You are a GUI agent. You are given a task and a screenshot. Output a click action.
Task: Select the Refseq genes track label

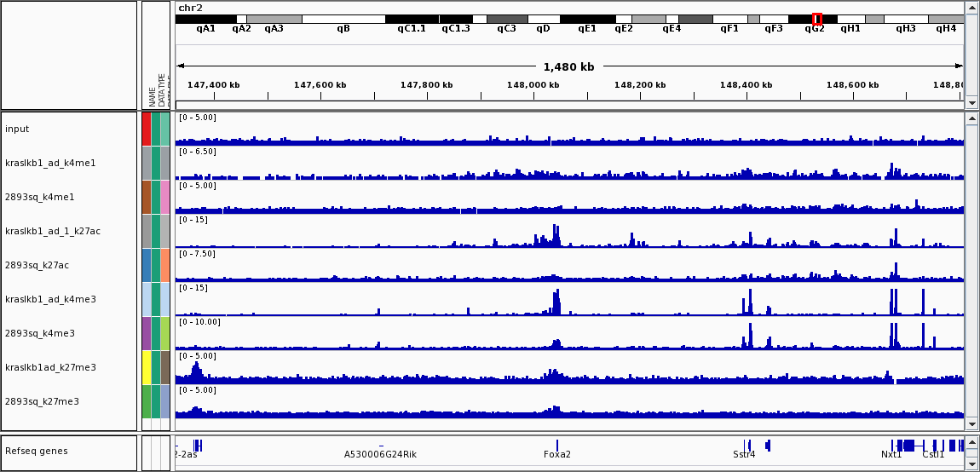(36, 451)
